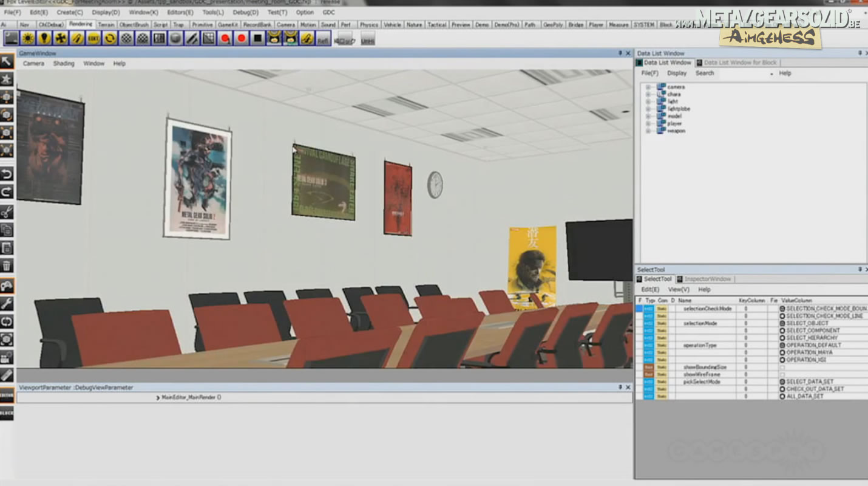This screenshot has height=486, width=868.
Task: Click the trash delete icon in the left sidebar
Action: tap(7, 265)
